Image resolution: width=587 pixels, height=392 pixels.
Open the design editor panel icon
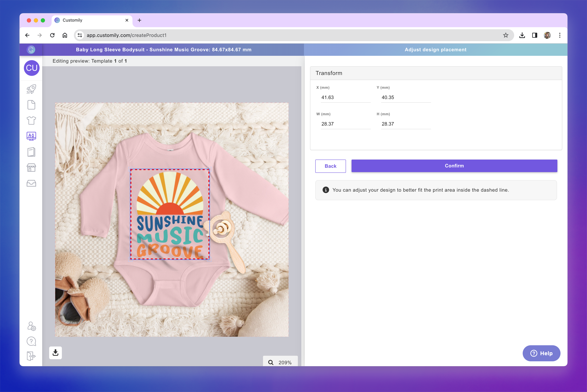(31, 136)
